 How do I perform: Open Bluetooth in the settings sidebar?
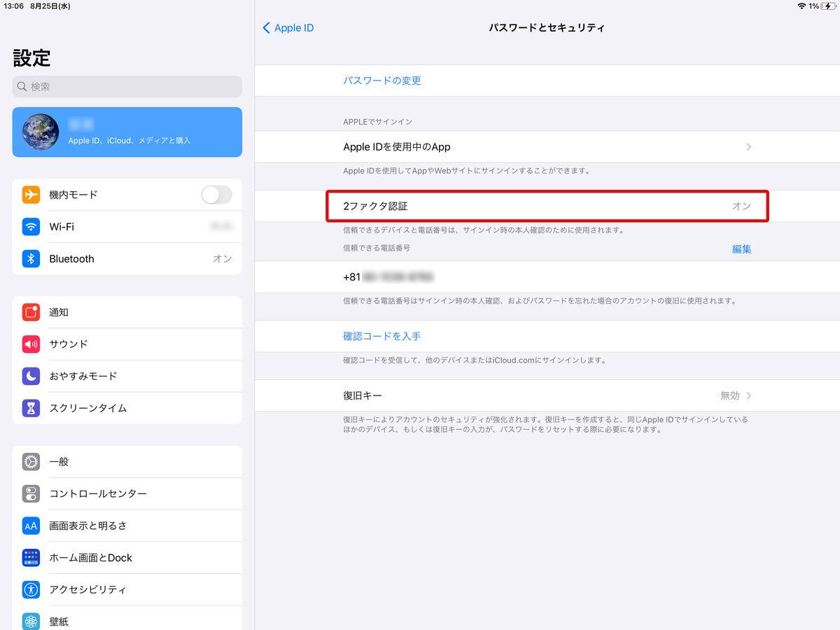click(127, 259)
